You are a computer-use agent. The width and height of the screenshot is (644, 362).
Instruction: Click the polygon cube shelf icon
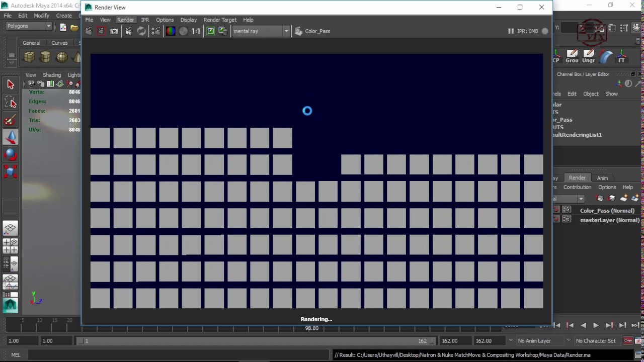29,57
